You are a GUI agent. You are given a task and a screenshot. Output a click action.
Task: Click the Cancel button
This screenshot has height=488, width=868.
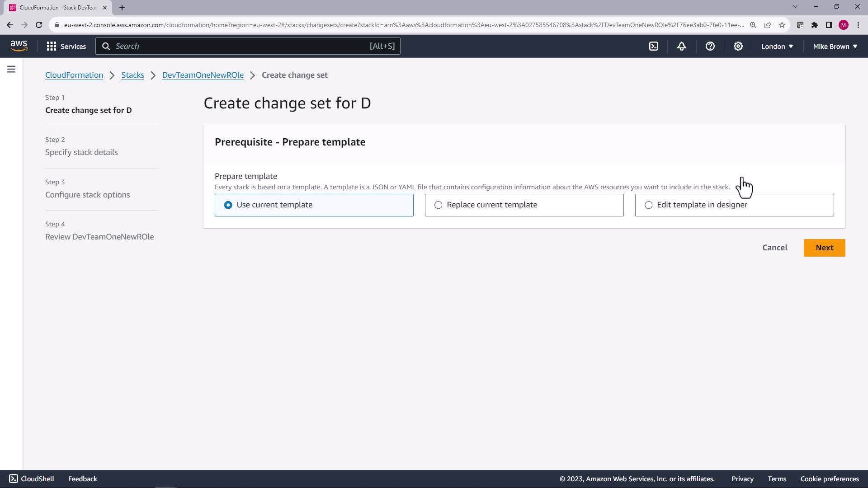pyautogui.click(x=774, y=248)
